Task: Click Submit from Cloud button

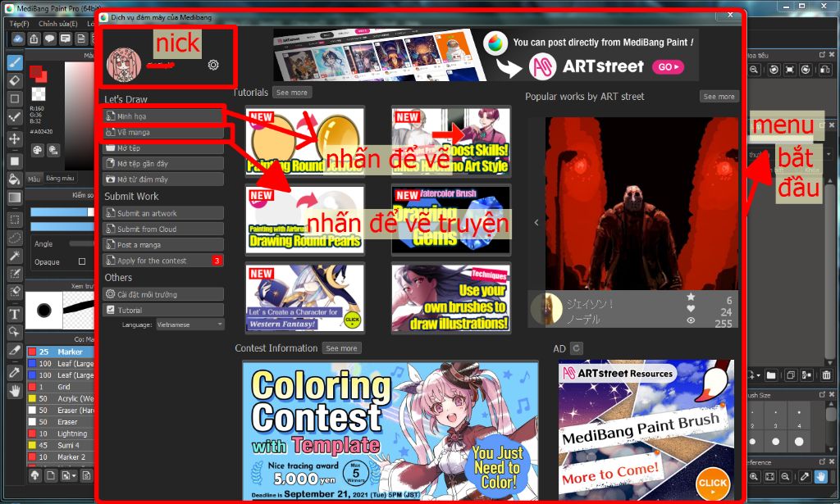Action: point(163,229)
